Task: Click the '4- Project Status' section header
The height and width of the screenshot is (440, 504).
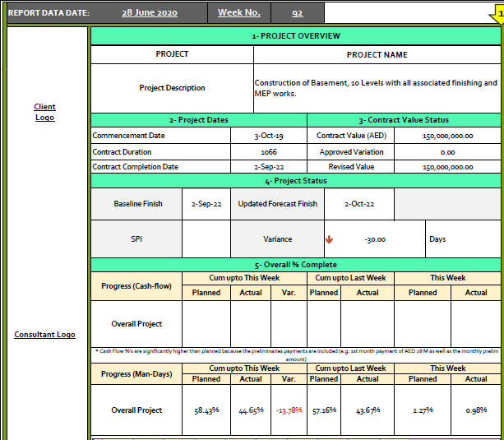Action: 296,181
